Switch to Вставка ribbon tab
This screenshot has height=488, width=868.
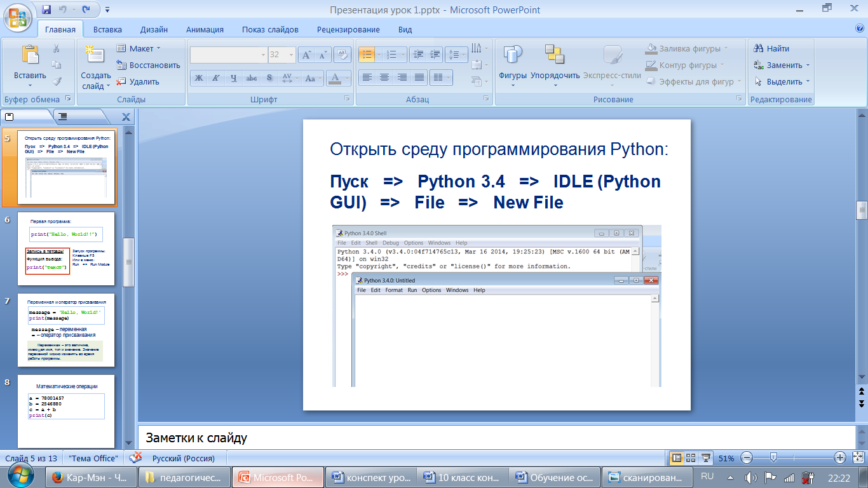pyautogui.click(x=107, y=29)
